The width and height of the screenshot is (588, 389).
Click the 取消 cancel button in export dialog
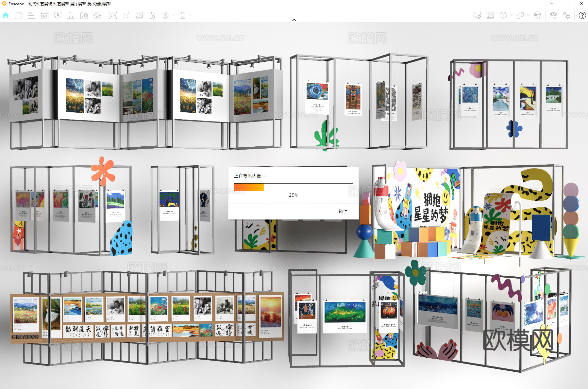343,211
